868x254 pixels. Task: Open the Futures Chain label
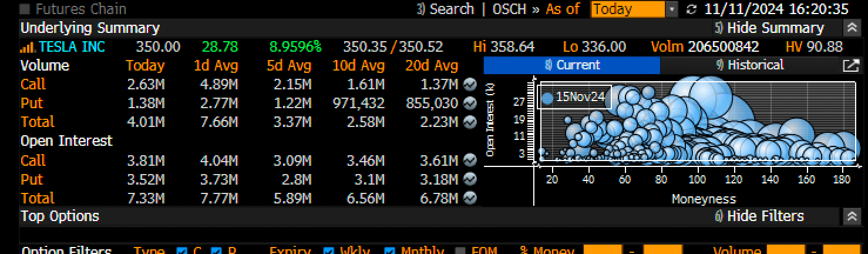[80, 9]
